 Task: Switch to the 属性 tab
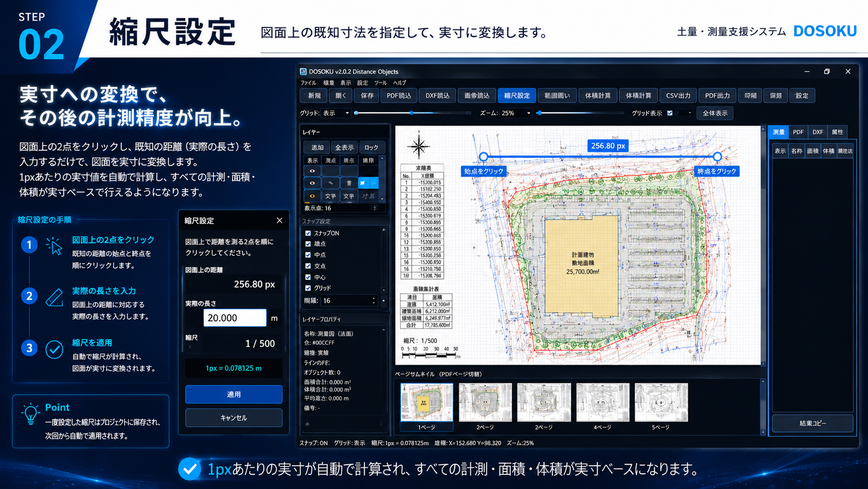(837, 132)
